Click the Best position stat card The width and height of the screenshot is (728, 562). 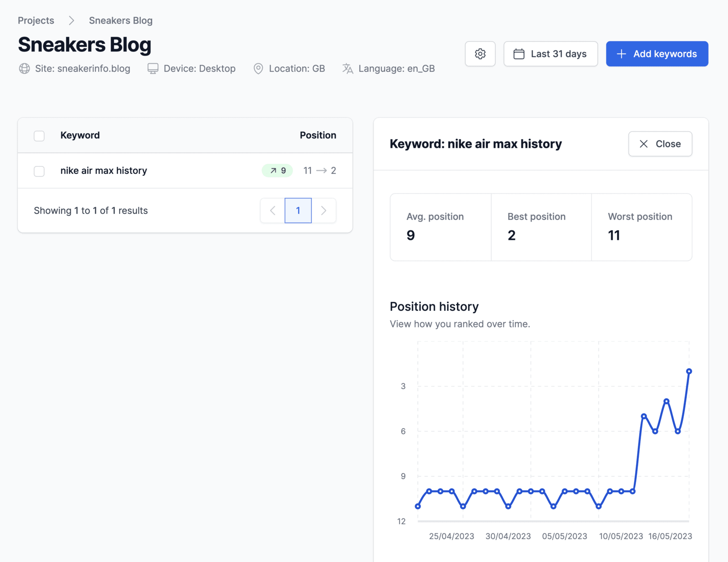[x=541, y=227]
